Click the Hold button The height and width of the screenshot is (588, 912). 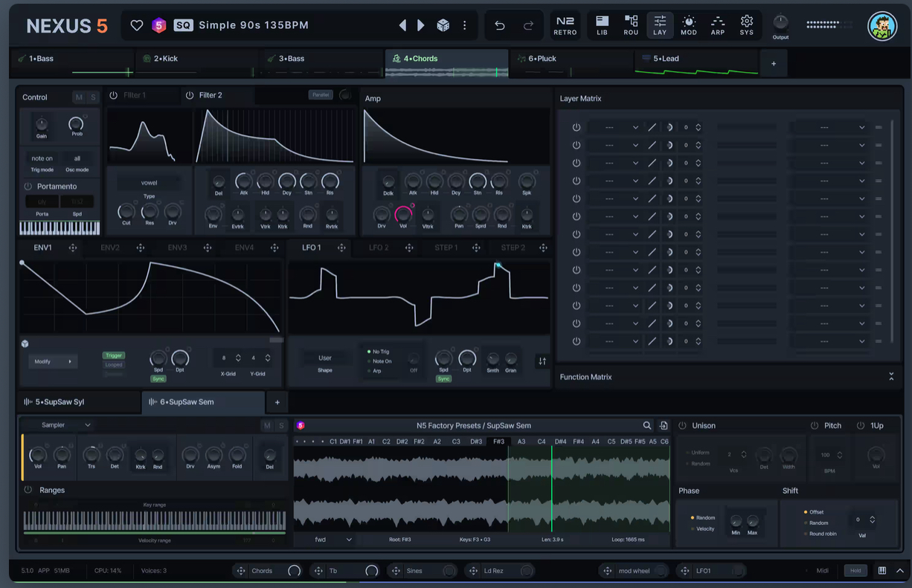point(855,571)
